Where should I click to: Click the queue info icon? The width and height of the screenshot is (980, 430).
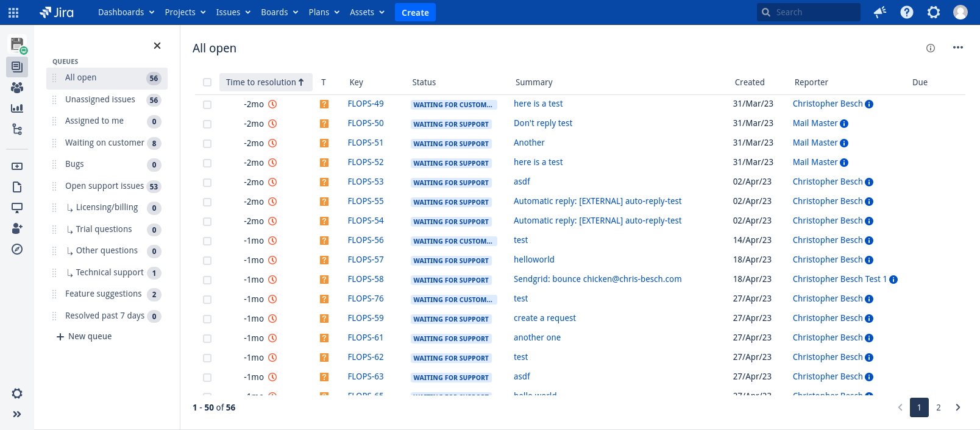pos(930,48)
